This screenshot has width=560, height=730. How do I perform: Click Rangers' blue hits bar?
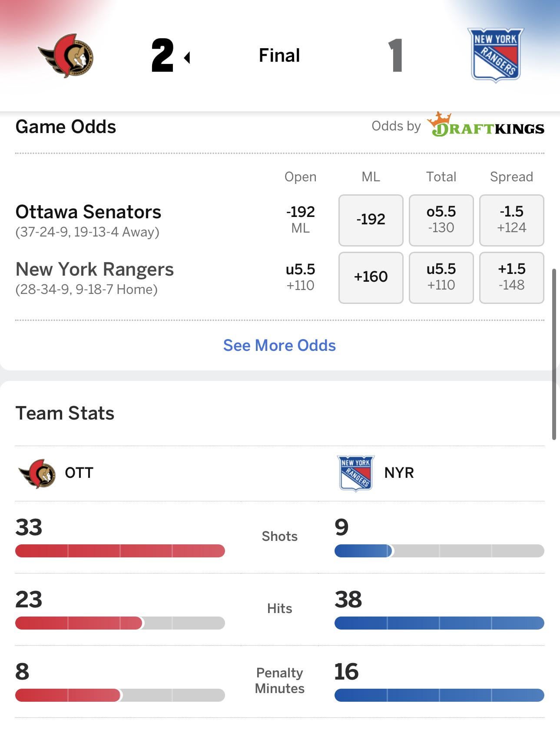439,623
